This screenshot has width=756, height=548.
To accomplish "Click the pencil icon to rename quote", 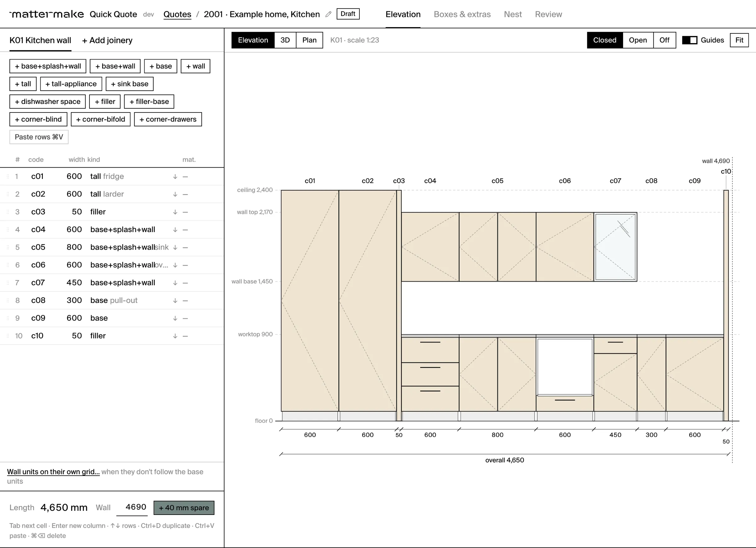I will coord(328,14).
